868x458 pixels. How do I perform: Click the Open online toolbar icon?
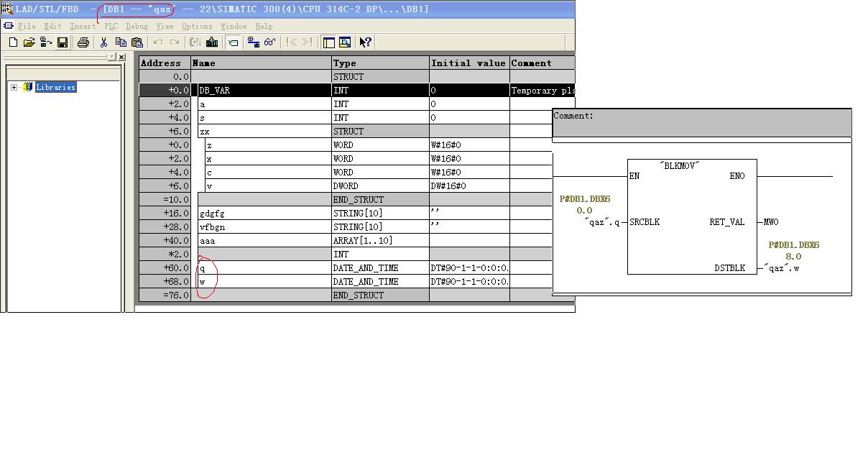click(x=46, y=42)
